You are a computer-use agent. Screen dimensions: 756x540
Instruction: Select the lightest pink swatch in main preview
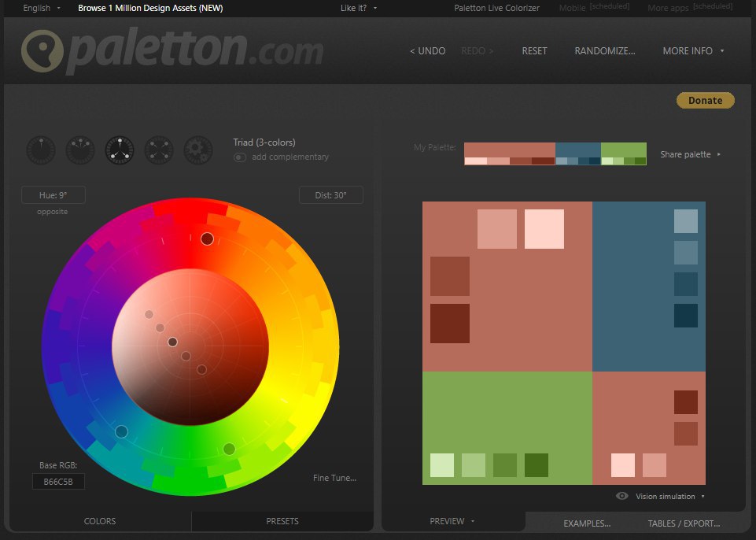[x=544, y=229]
